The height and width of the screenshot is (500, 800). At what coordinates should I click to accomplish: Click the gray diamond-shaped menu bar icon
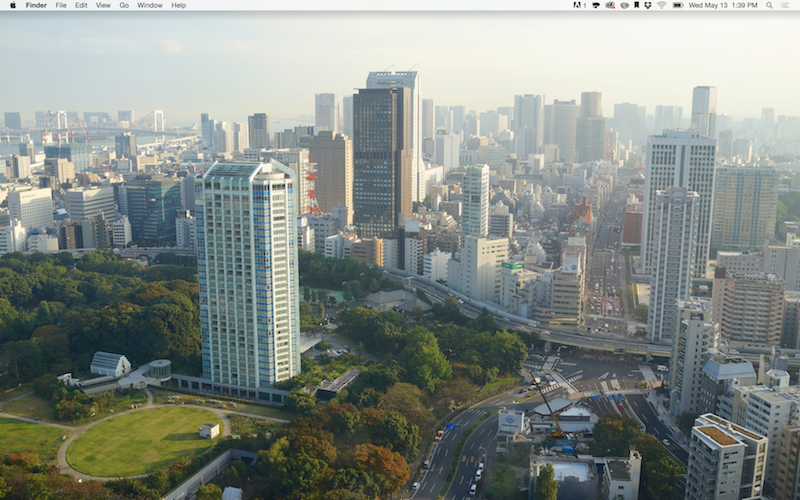click(624, 5)
